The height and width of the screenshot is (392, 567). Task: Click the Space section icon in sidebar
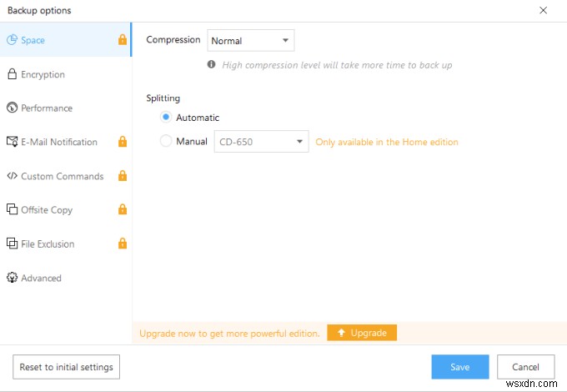(x=13, y=40)
